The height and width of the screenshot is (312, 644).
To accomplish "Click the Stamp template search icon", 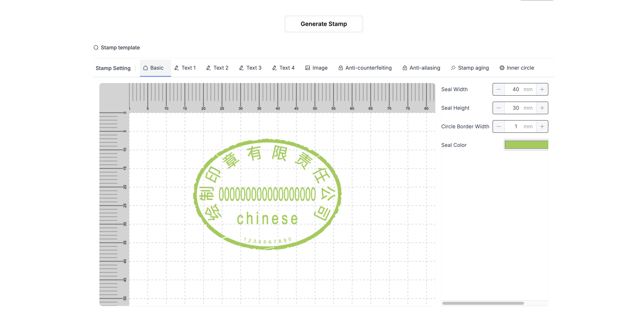I will [x=96, y=48].
